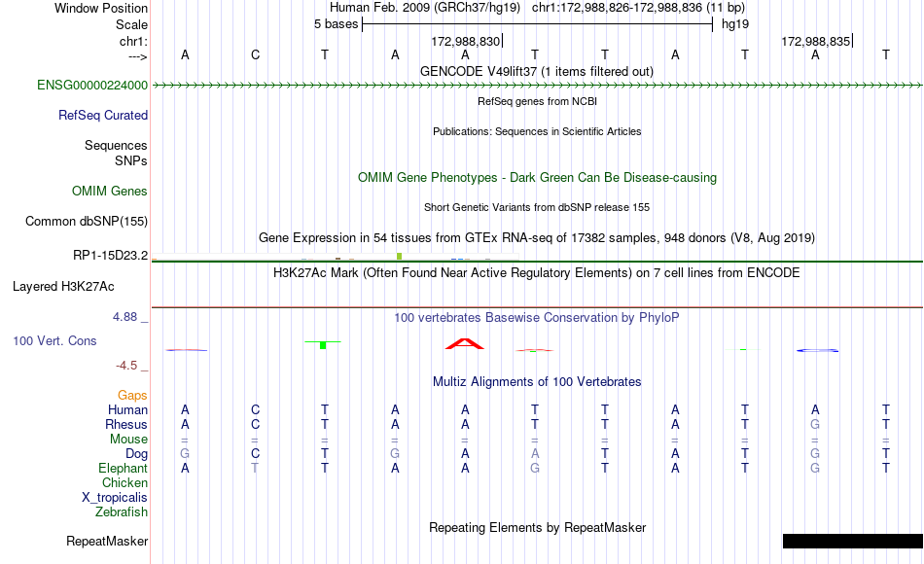Click the Gaps row label

tap(132, 396)
